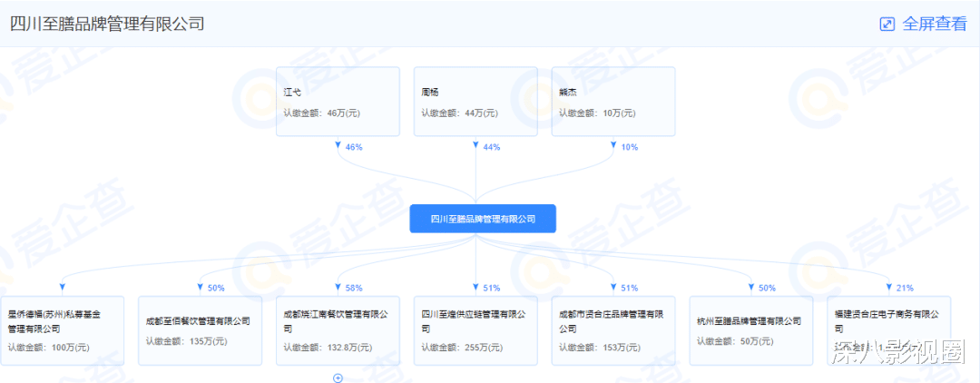Click the 58% label above 成都饶江南餐饮

pos(354,288)
